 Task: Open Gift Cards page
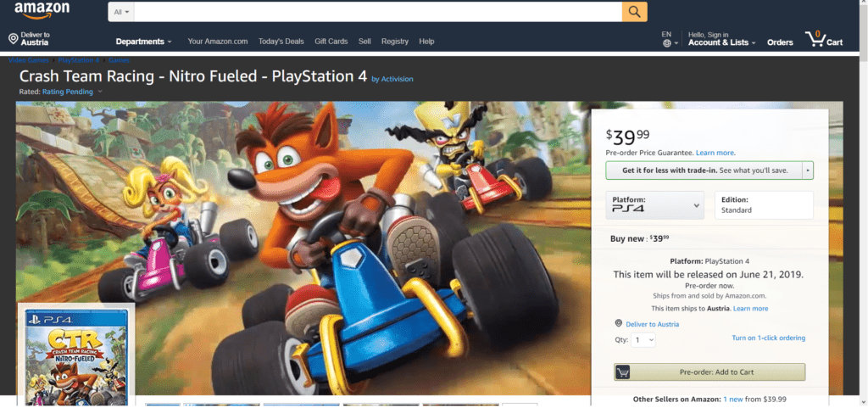[x=331, y=42]
